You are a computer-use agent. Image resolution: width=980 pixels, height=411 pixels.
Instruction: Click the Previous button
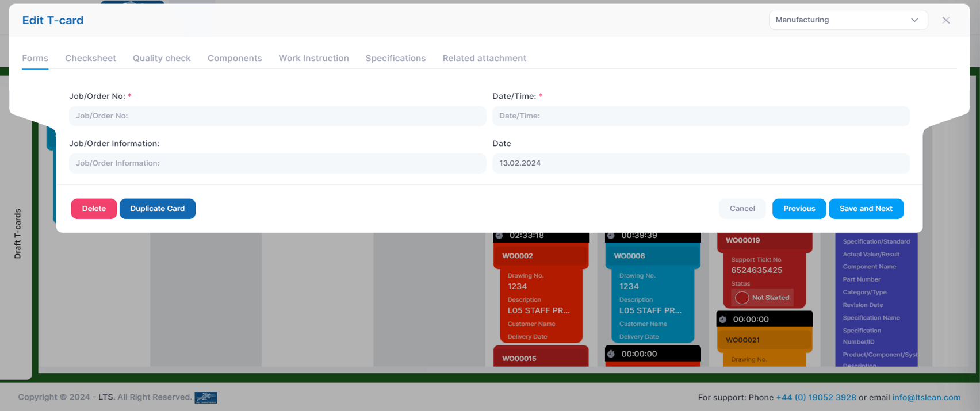point(798,209)
